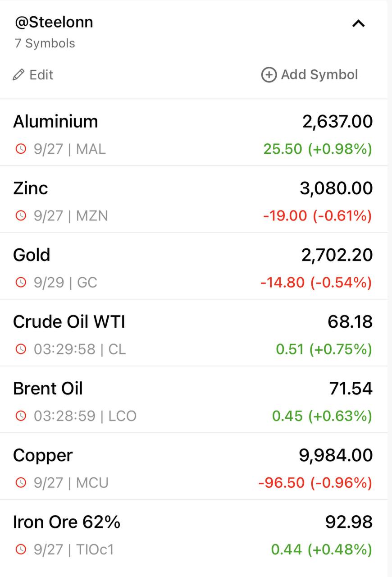Click the clock icon beside TIOc1

click(21, 549)
